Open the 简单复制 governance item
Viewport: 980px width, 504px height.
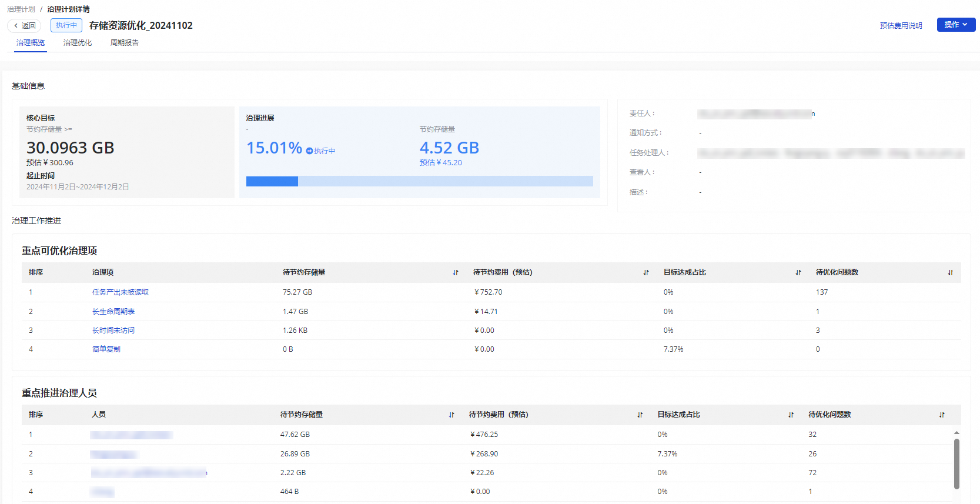(106, 349)
